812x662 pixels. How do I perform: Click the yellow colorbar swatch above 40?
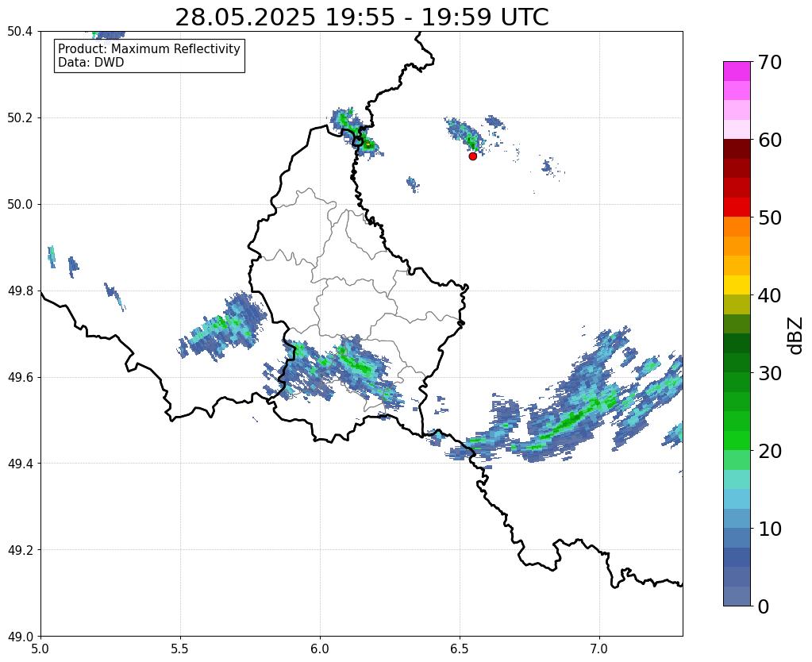(x=737, y=285)
